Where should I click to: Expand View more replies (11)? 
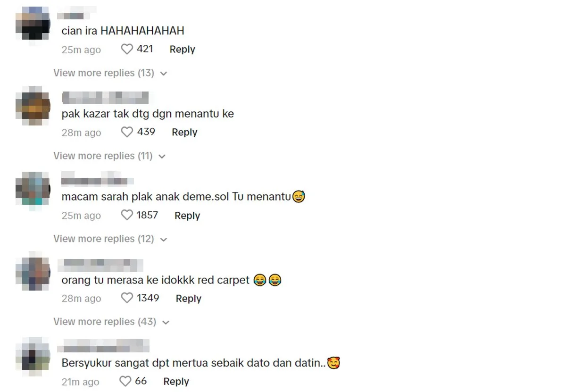point(109,156)
